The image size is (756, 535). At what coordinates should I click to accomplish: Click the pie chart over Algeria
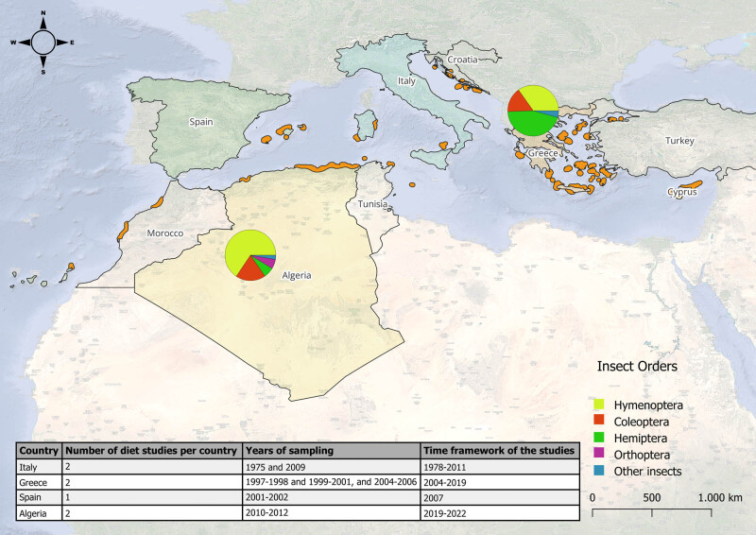250,255
